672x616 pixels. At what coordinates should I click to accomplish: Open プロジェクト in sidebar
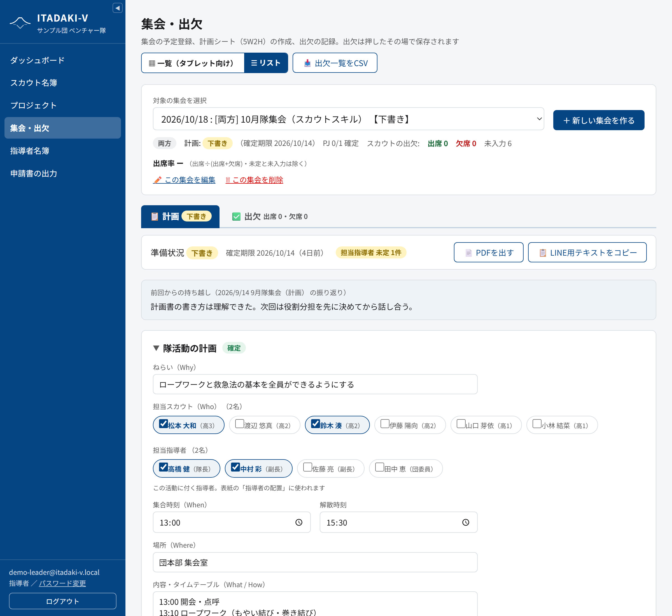63,105
